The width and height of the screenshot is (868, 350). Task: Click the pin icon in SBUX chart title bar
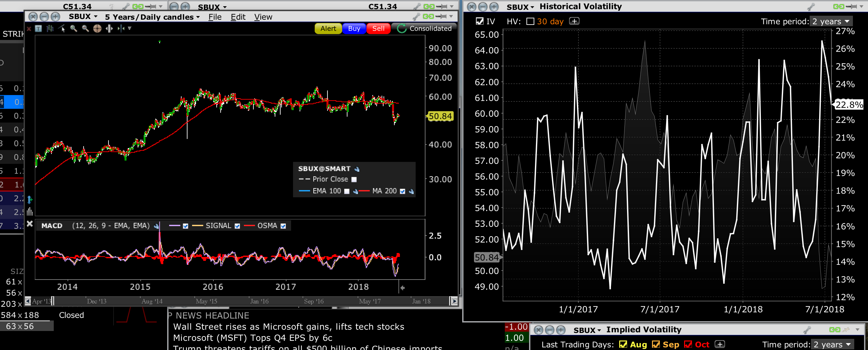pos(441,16)
